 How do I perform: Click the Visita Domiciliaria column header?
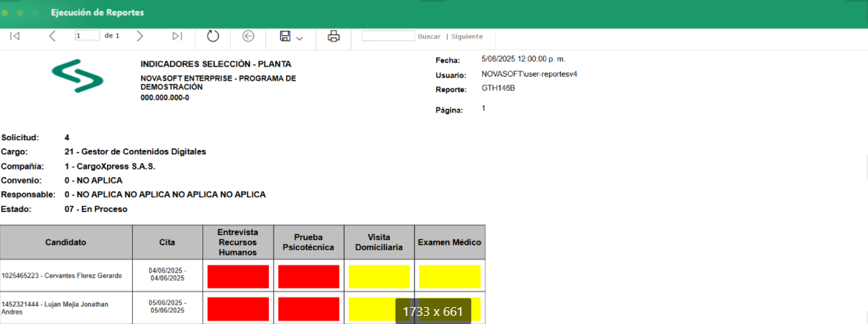pyautogui.click(x=379, y=242)
